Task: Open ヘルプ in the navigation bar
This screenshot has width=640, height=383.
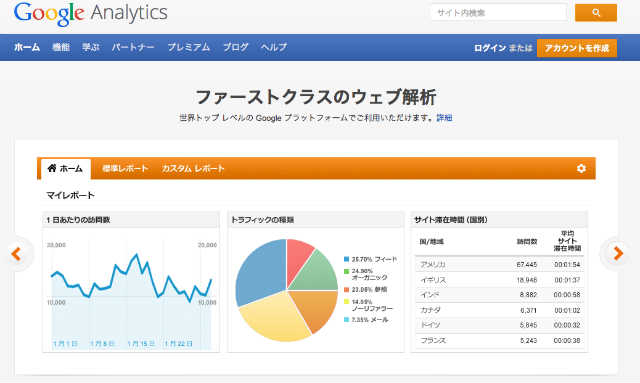Action: point(274,47)
